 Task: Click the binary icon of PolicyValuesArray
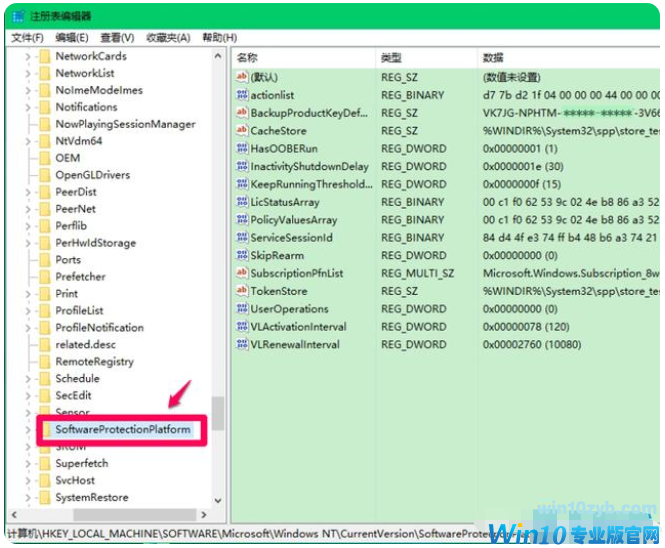pyautogui.click(x=242, y=220)
